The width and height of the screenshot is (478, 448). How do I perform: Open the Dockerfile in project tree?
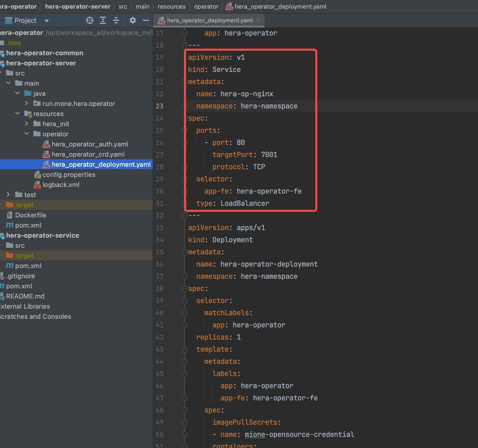point(31,215)
